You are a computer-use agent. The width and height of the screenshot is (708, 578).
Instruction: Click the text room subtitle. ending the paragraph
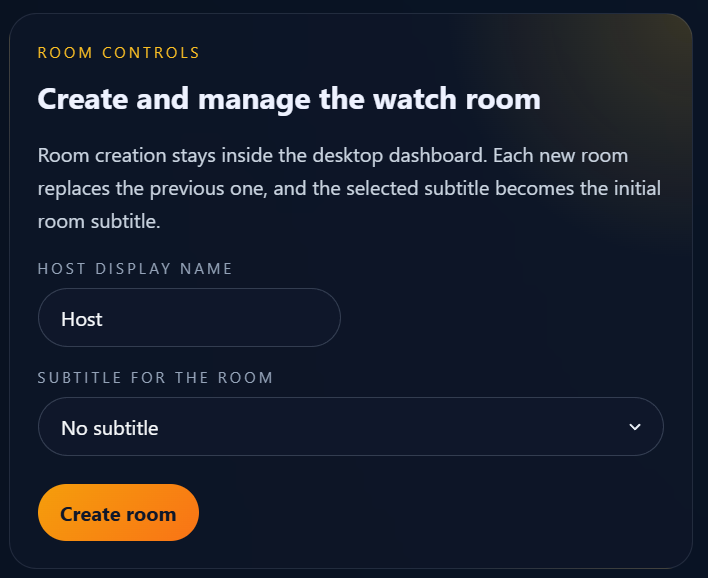pyautogui.click(x=99, y=222)
